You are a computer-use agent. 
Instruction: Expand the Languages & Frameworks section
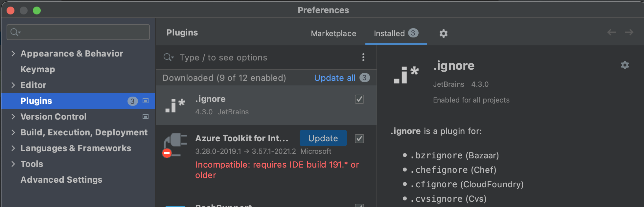point(13,148)
